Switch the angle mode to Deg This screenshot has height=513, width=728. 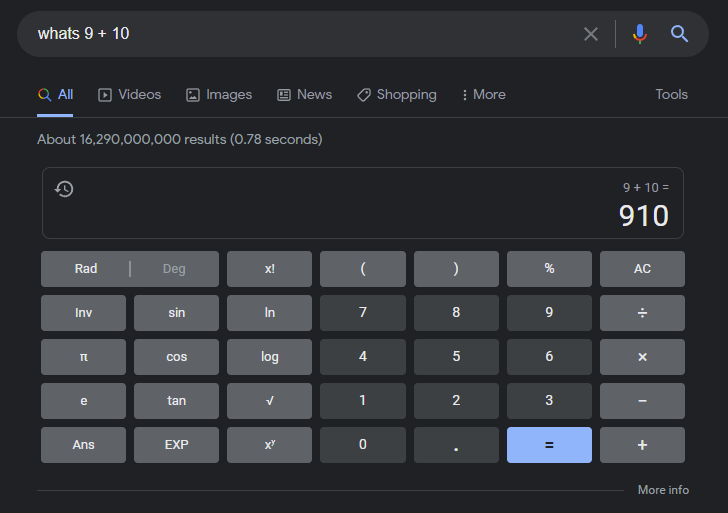[x=174, y=269]
